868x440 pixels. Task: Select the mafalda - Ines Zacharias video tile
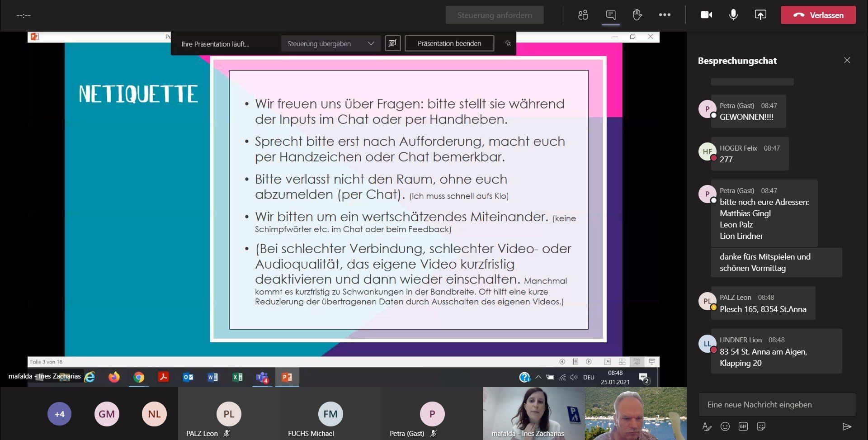point(534,414)
